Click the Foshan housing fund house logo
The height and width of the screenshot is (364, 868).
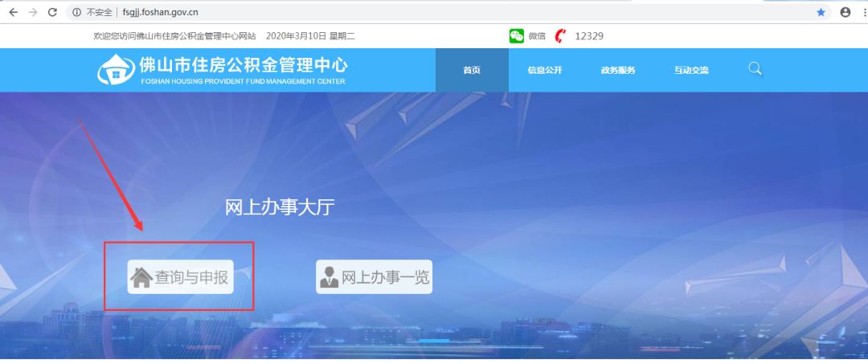[116, 70]
